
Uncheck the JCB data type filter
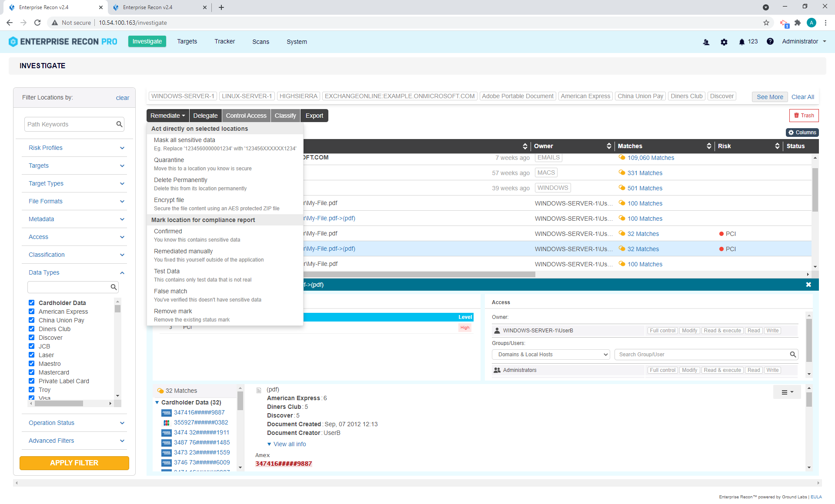click(x=31, y=346)
